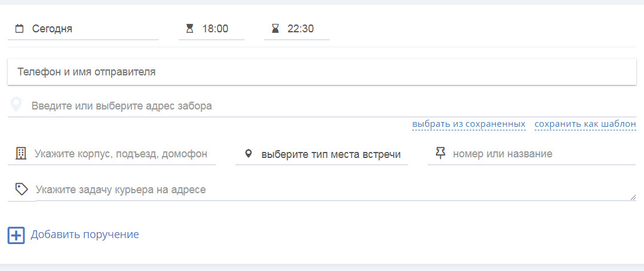This screenshot has height=271, width=644.
Task: Expand выберите тип места встречи dropdown
Action: point(331,154)
